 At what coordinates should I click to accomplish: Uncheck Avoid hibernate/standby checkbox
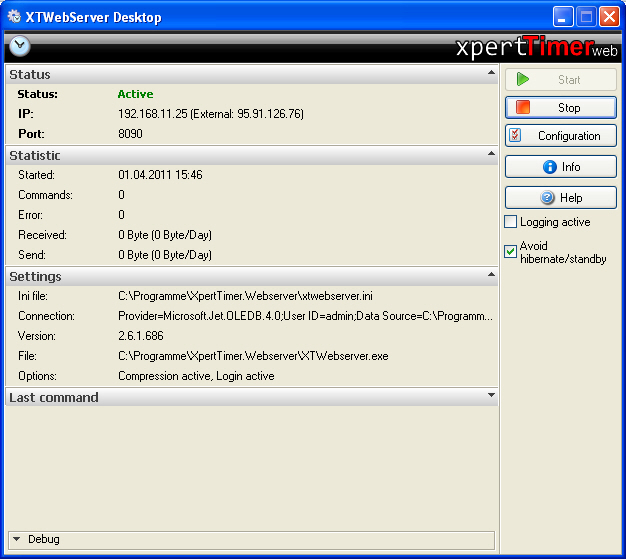pos(510,252)
